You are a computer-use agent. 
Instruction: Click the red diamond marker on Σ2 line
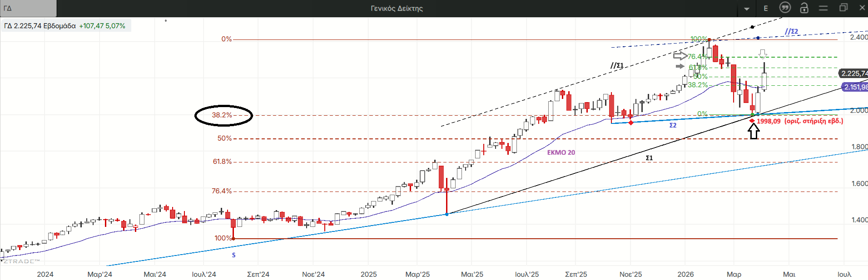631,123
